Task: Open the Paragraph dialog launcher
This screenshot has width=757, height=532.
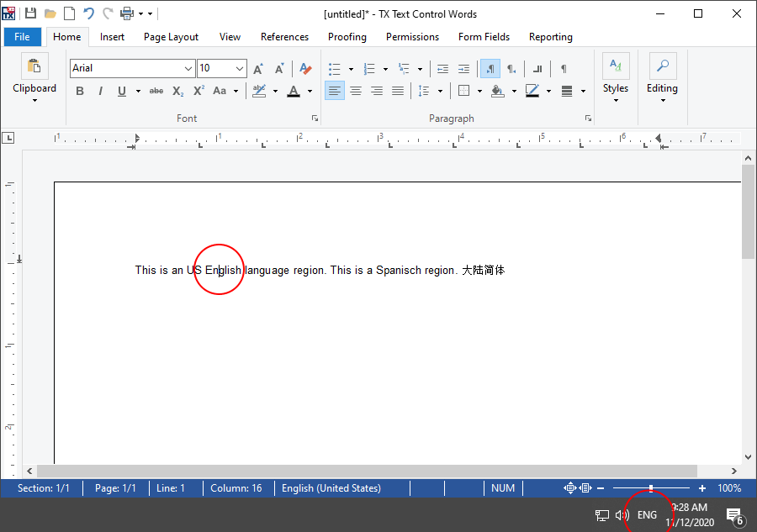Action: pyautogui.click(x=588, y=119)
